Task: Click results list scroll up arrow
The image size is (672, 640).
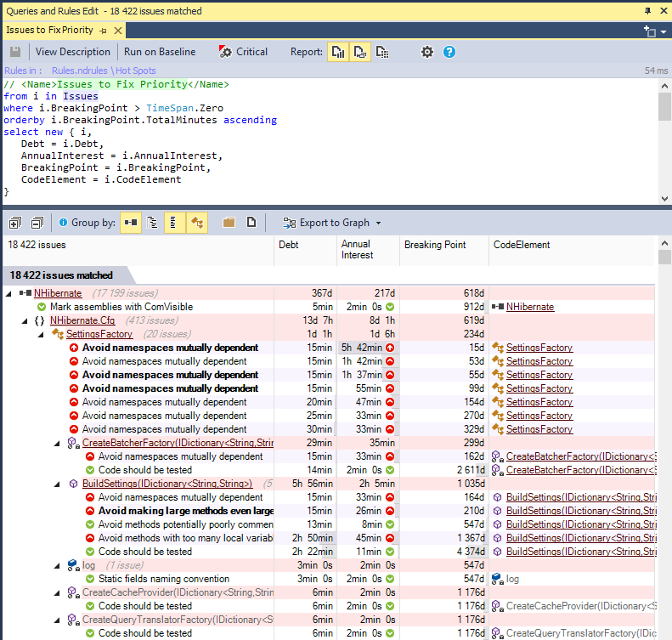Action: pos(664,243)
